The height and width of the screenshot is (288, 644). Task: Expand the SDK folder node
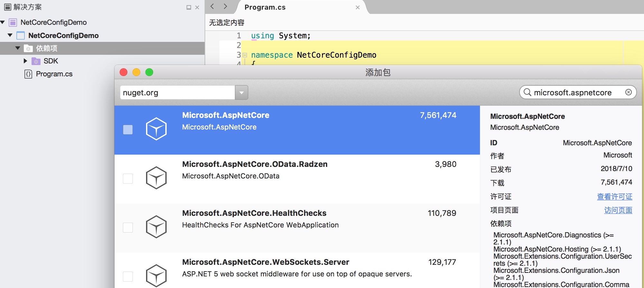(25, 61)
